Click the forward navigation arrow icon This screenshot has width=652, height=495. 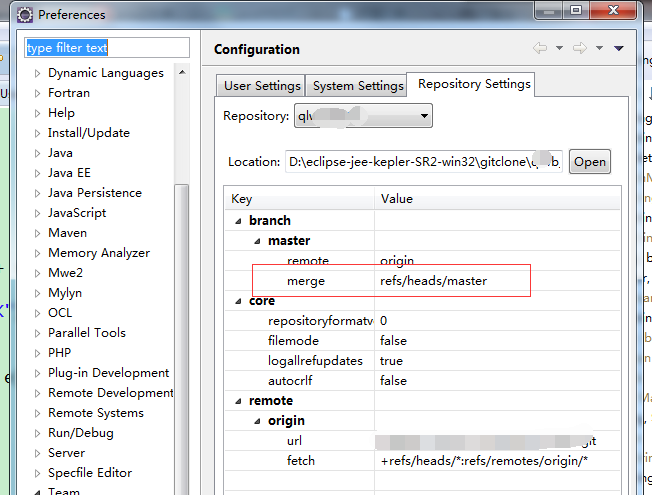[x=582, y=48]
